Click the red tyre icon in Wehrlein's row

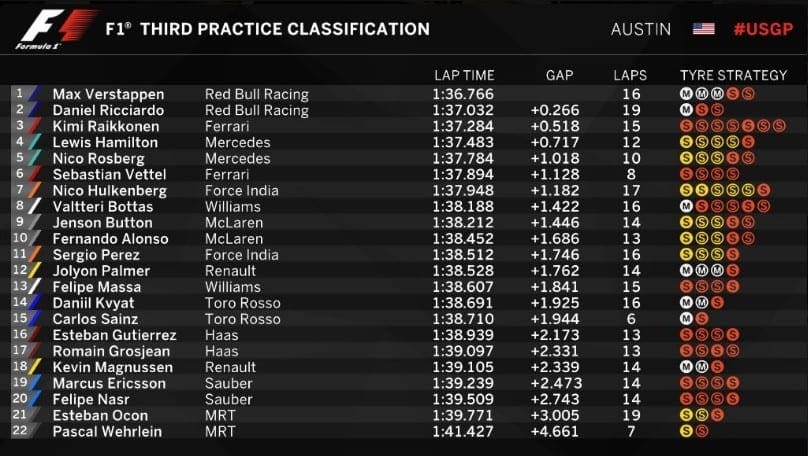tap(701, 431)
